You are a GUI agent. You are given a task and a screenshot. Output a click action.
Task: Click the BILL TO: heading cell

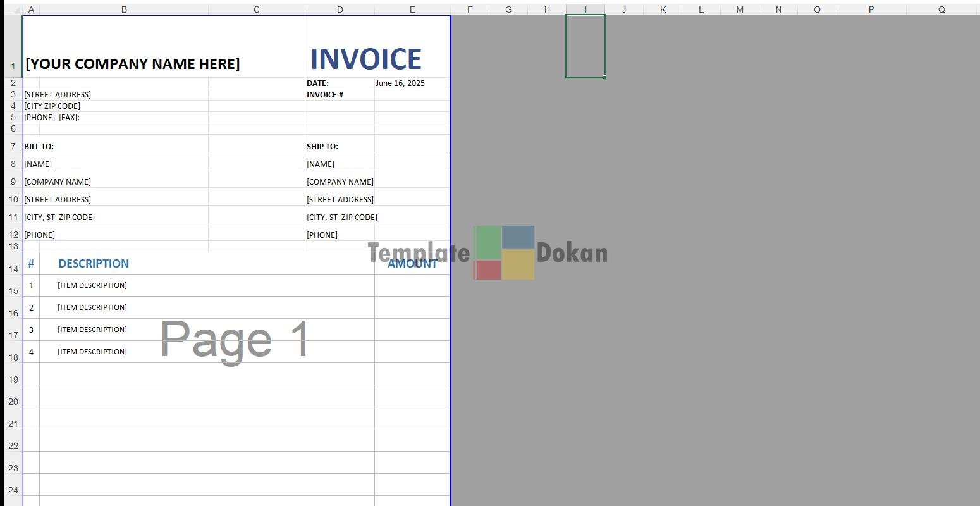click(39, 146)
